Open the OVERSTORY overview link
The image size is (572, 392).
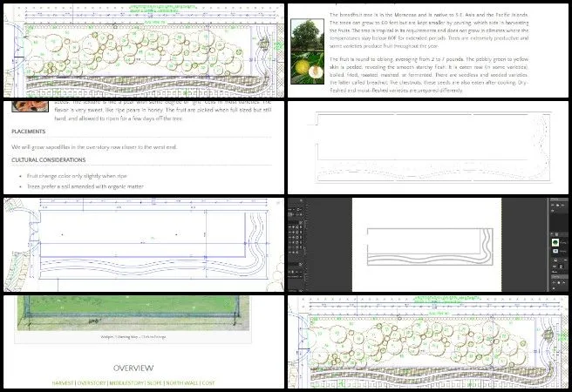92,383
